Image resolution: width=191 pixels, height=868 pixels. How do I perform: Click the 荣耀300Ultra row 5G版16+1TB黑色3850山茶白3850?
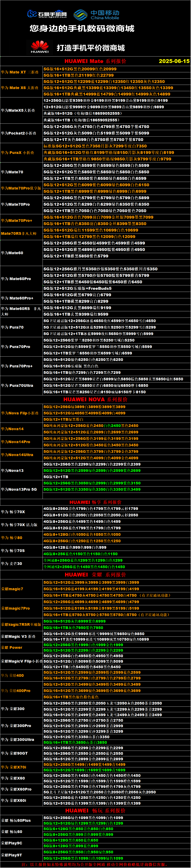(75, 742)
